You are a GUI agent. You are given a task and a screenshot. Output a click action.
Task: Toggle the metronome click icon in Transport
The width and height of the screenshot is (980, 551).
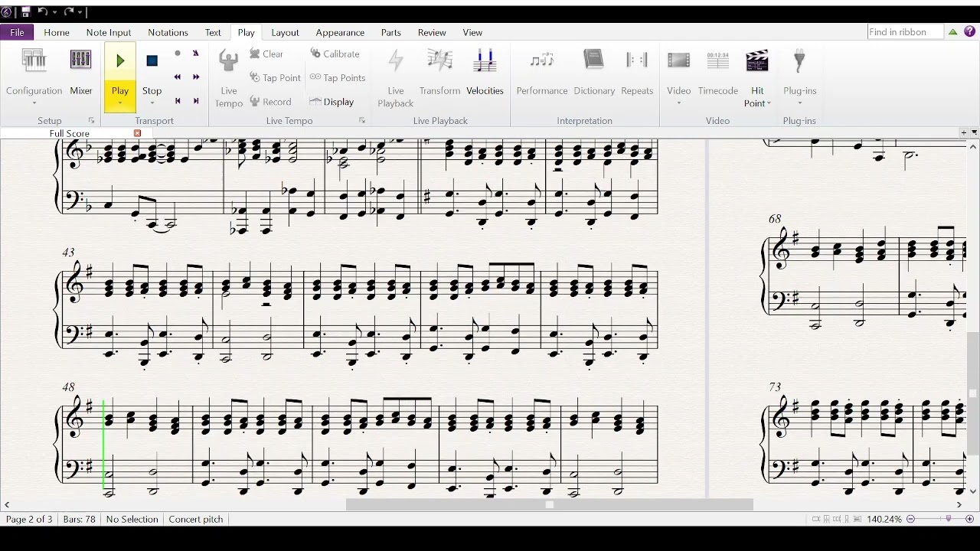coord(195,54)
